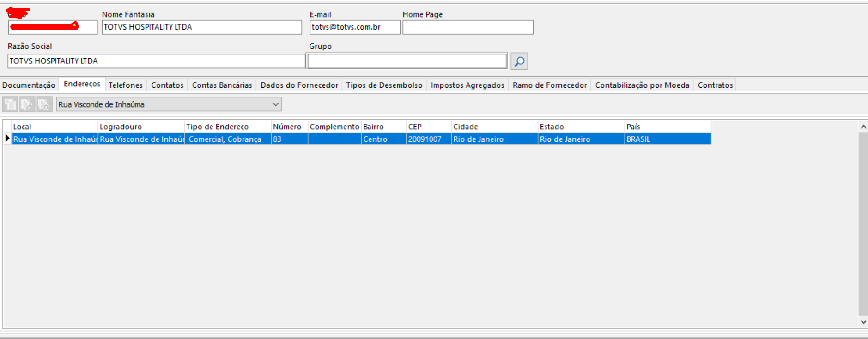Switch to the Contratos tab
The height and width of the screenshot is (339, 868).
(715, 85)
